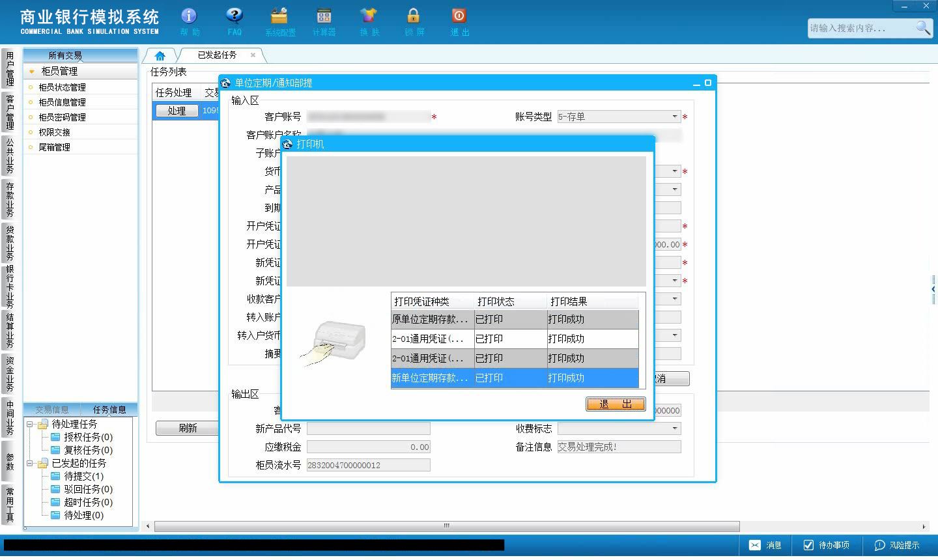The height and width of the screenshot is (560, 938).
Task: Click the 打印状态 column header
Action: click(x=511, y=301)
